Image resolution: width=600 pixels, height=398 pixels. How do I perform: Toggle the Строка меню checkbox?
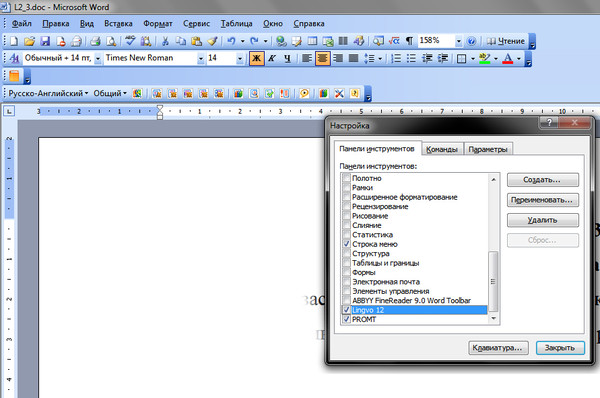pyautogui.click(x=347, y=244)
